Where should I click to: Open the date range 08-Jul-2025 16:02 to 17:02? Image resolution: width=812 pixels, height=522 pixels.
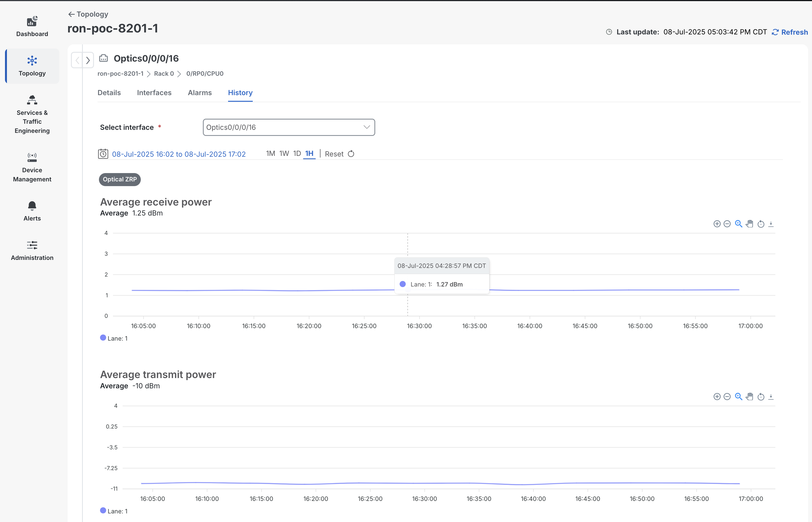coord(179,154)
